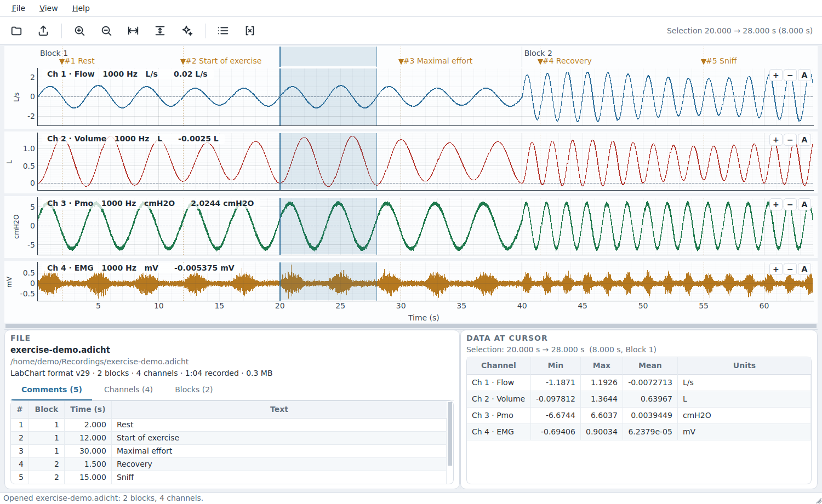Click the #3 Maximal effort marker on the chart

coord(436,61)
